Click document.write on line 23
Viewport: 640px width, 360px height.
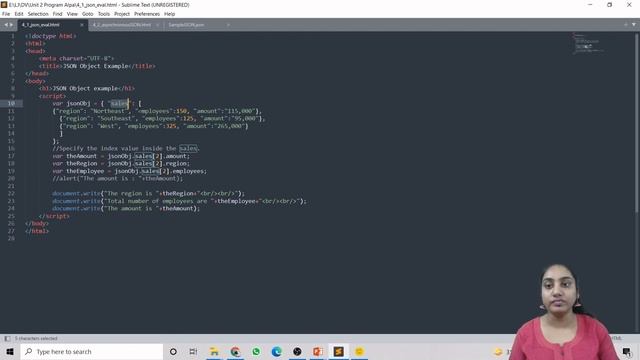[x=76, y=201]
